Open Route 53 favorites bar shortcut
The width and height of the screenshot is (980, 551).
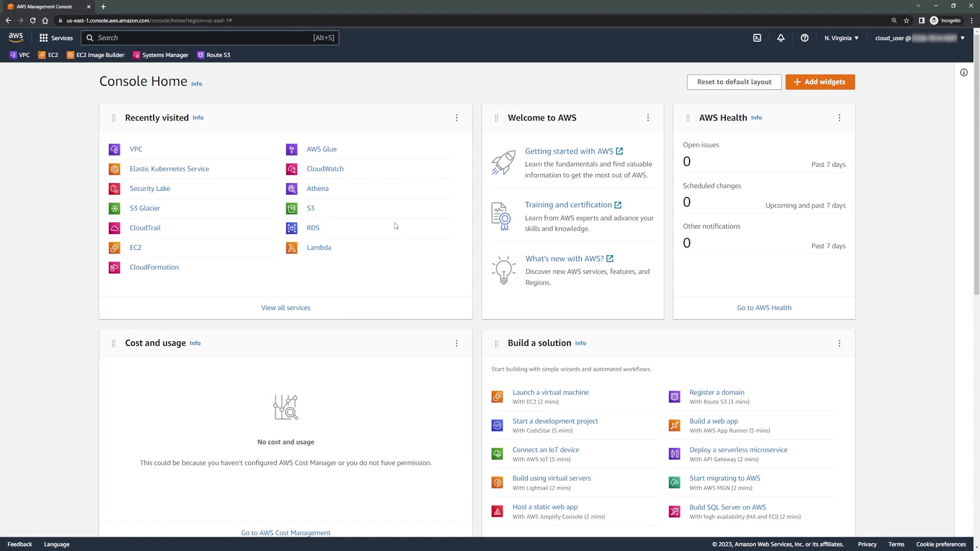(214, 55)
